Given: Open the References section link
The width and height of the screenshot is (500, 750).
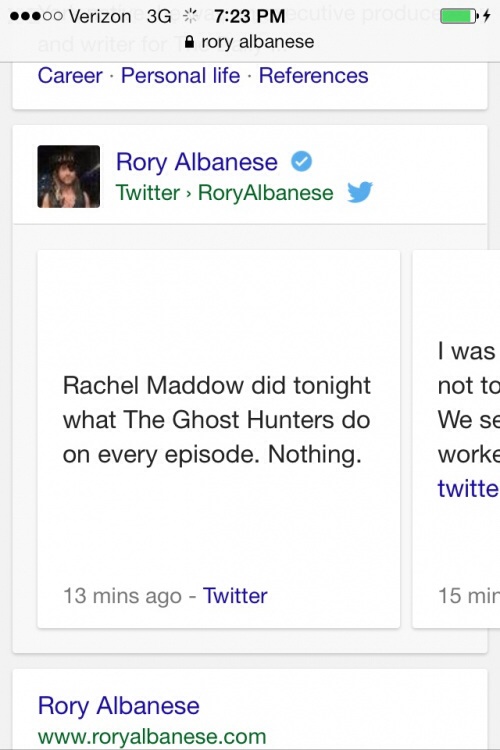Looking at the screenshot, I should [313, 76].
